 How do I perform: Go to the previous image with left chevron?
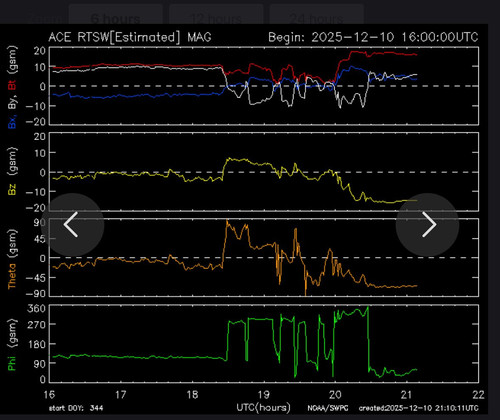pyautogui.click(x=72, y=225)
